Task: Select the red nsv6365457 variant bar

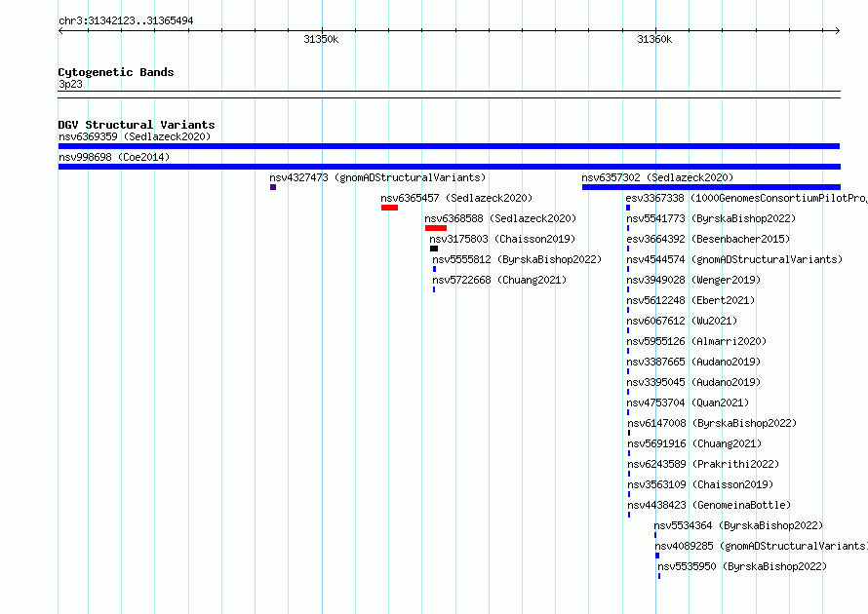Action: [x=390, y=208]
